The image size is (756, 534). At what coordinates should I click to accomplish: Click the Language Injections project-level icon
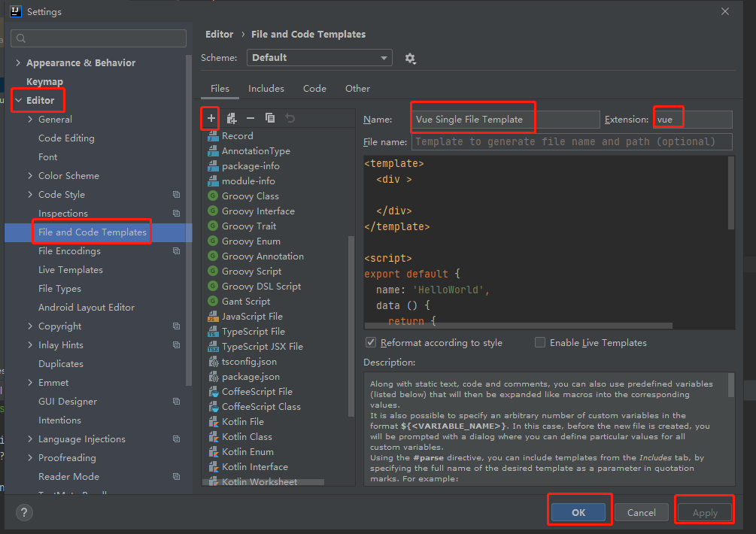pos(177,438)
